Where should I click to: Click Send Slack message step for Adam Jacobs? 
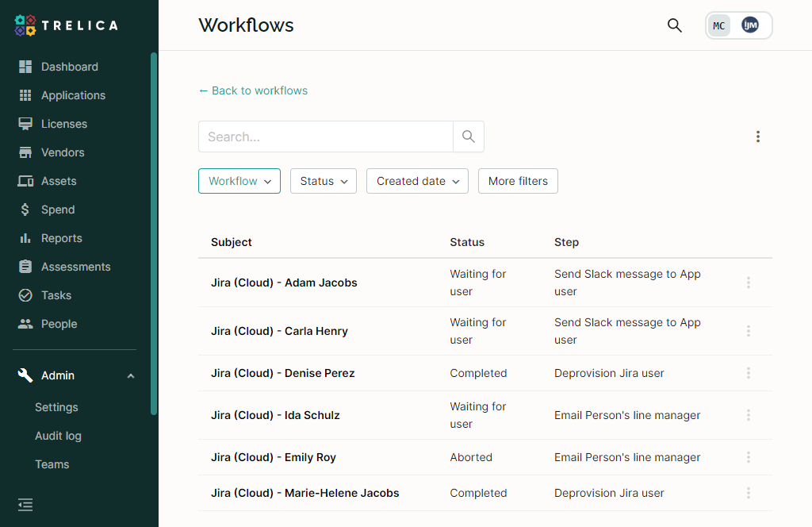click(x=627, y=283)
